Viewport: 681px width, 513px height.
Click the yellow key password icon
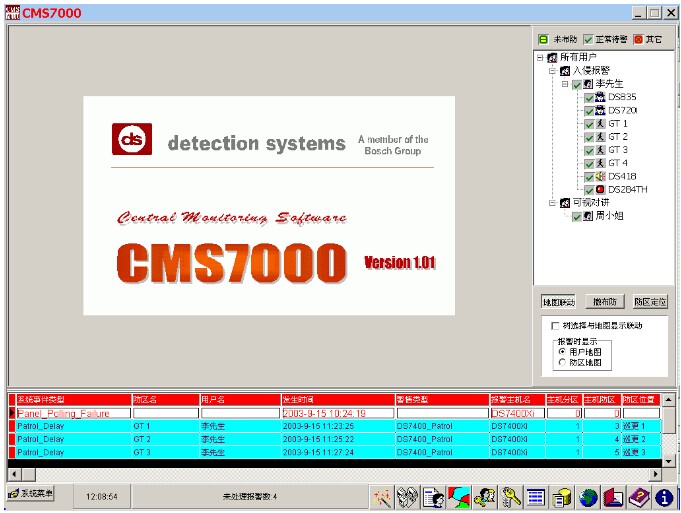tap(511, 497)
